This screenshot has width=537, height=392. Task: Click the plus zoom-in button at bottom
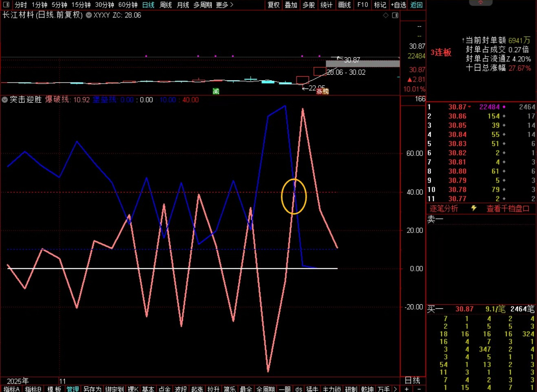click(407, 389)
